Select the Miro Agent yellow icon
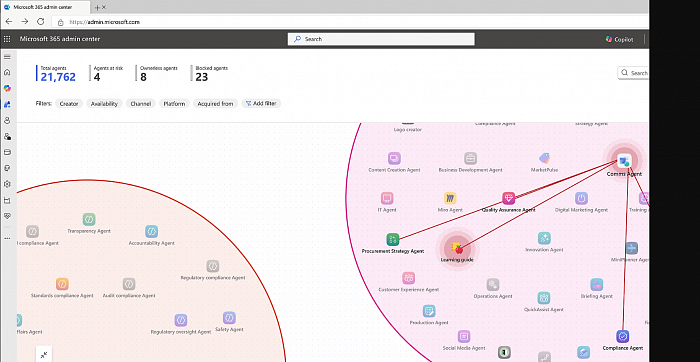The height and width of the screenshot is (362, 700). 450,198
